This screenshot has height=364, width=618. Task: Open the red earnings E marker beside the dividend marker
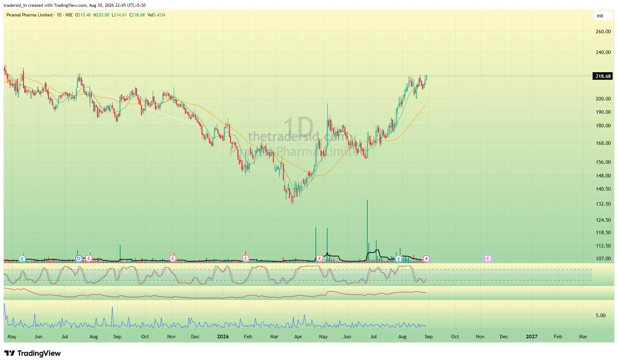89,259
